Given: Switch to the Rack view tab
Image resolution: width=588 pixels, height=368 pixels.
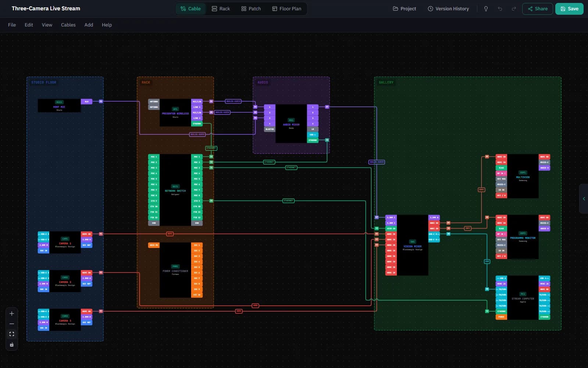Looking at the screenshot, I should pos(221,9).
